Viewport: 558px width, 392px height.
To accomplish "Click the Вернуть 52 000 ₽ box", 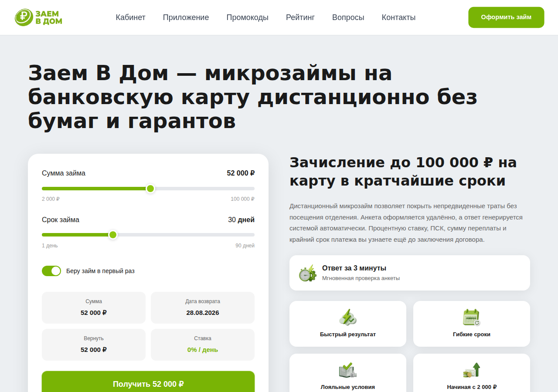I will pos(94,345).
